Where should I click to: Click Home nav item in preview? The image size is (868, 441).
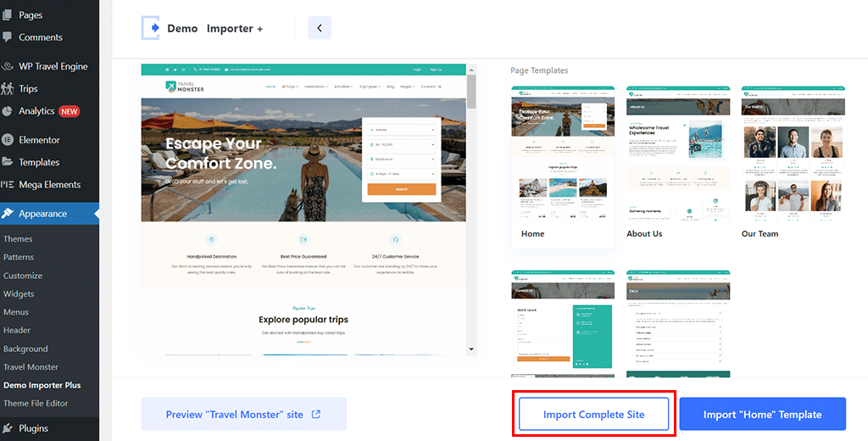point(270,87)
